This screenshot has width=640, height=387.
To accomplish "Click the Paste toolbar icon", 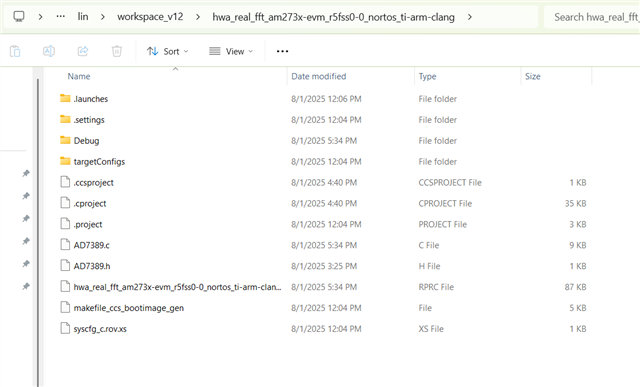I will pos(15,51).
